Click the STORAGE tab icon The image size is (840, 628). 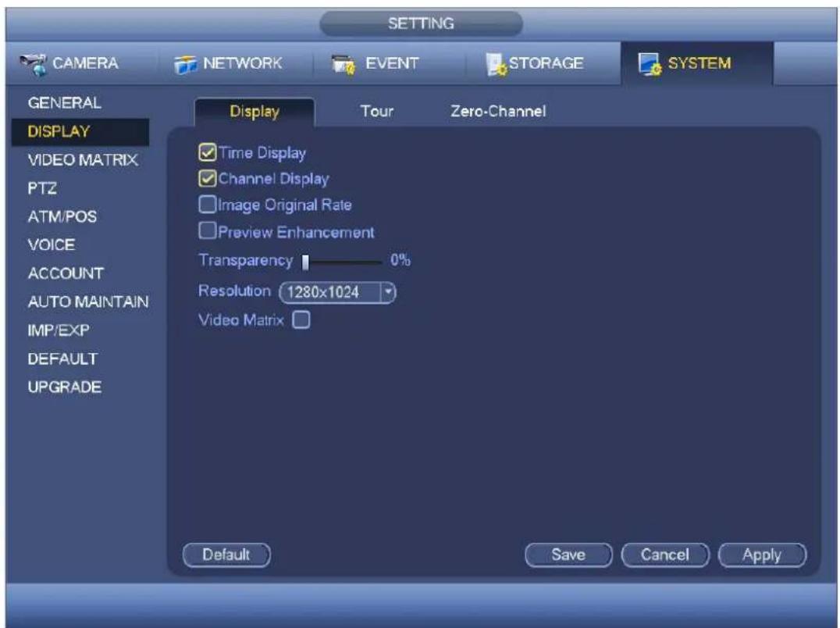coord(496,64)
